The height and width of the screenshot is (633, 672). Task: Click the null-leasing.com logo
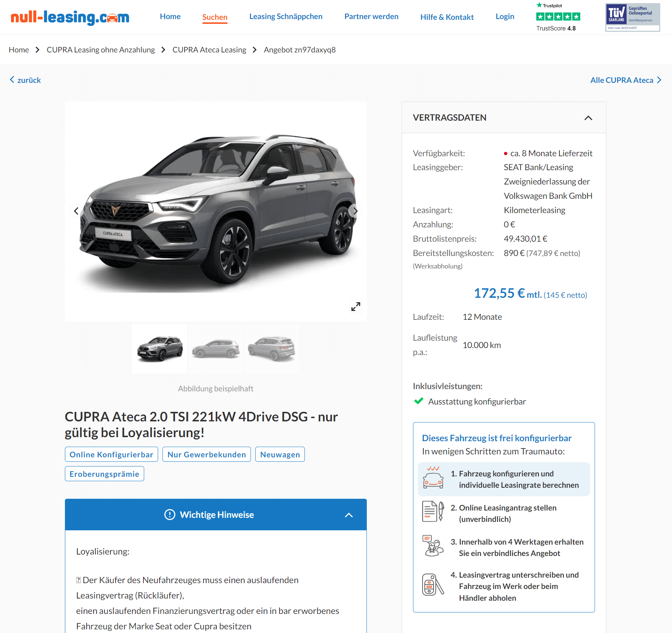click(70, 17)
